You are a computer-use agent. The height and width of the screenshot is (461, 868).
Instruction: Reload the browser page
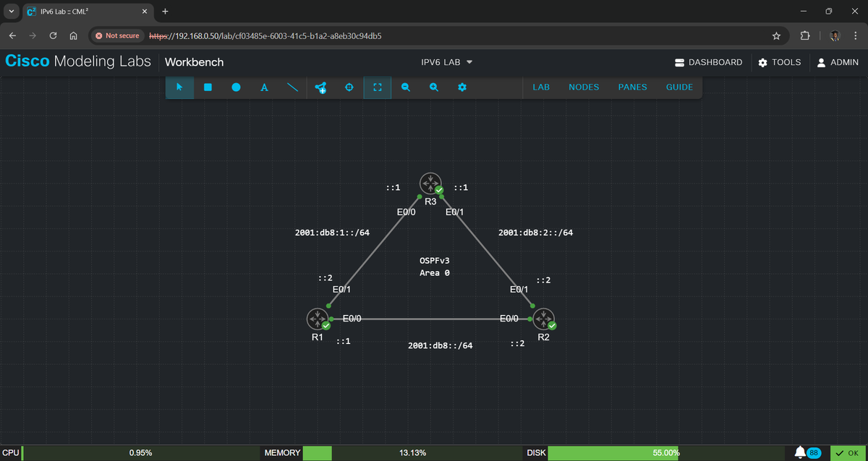(54, 35)
